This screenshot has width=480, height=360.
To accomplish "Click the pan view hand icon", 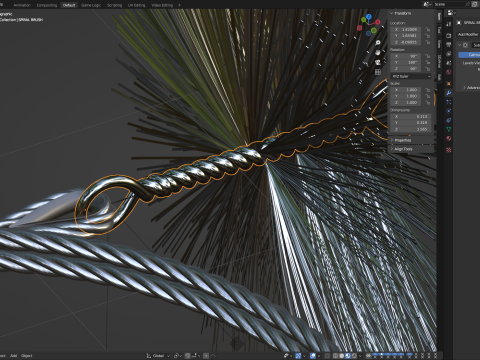I will pyautogui.click(x=378, y=52).
